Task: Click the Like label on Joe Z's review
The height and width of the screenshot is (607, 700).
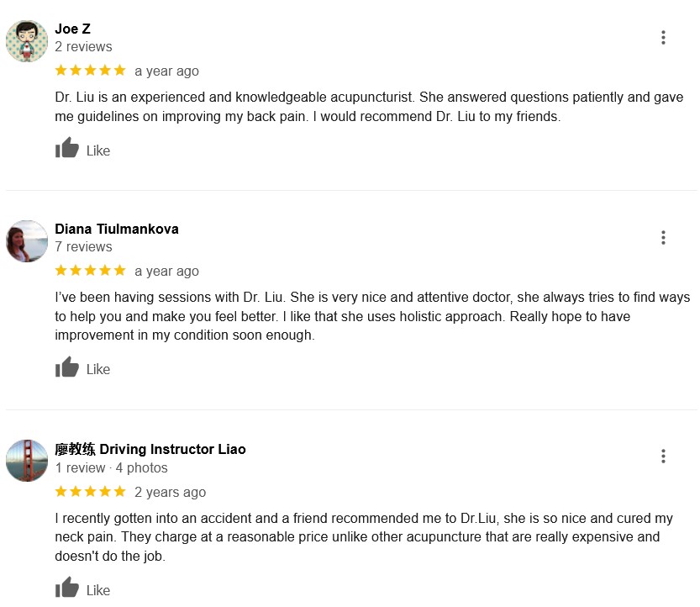Action: pos(98,150)
